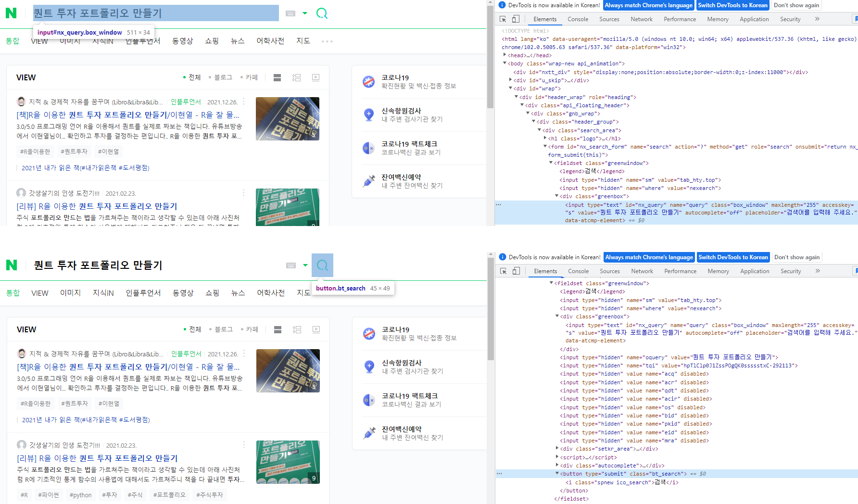Go to the 어학사전 tab in the lower Naver page
Image resolution: width=858 pixels, height=504 pixels.
click(x=271, y=293)
